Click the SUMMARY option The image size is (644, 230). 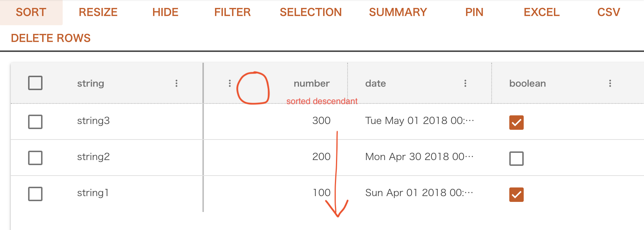tap(397, 12)
